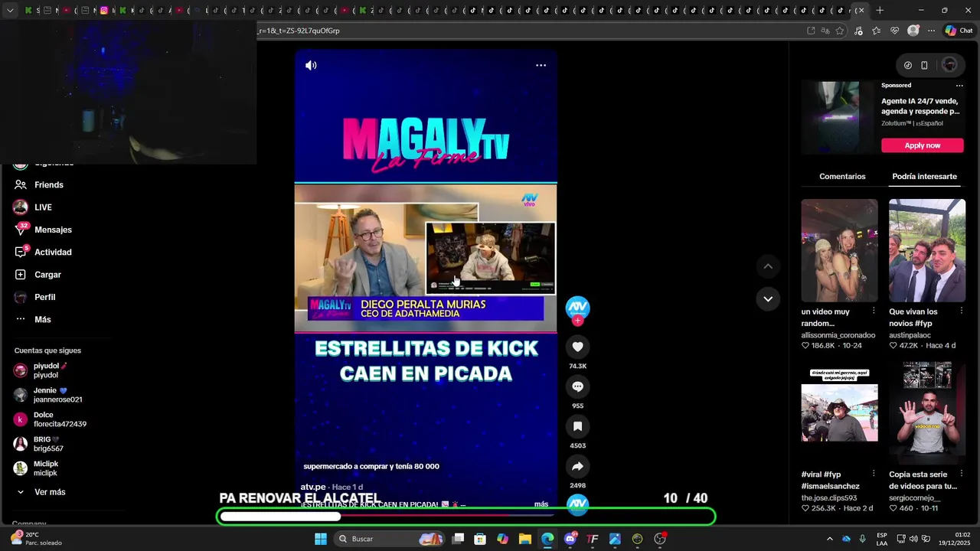Open austinpalaoc video thumbnail
Image resolution: width=980 pixels, height=551 pixels.
tap(927, 251)
